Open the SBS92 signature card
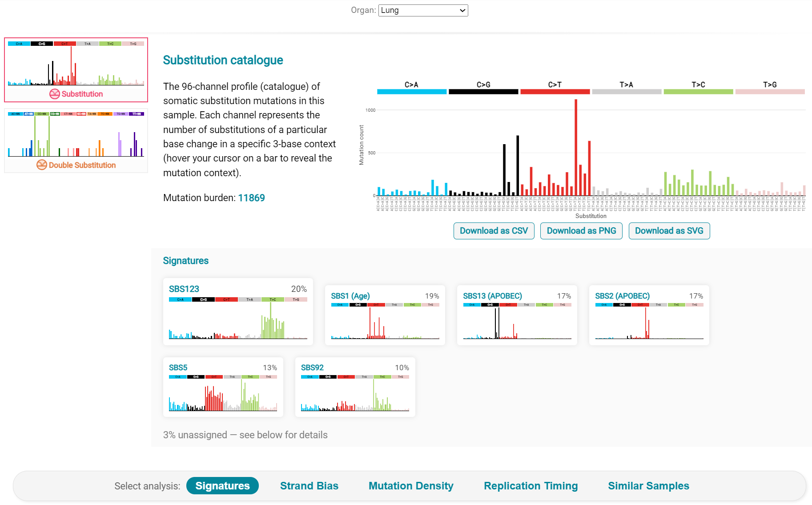The image size is (812, 505). coord(355,387)
